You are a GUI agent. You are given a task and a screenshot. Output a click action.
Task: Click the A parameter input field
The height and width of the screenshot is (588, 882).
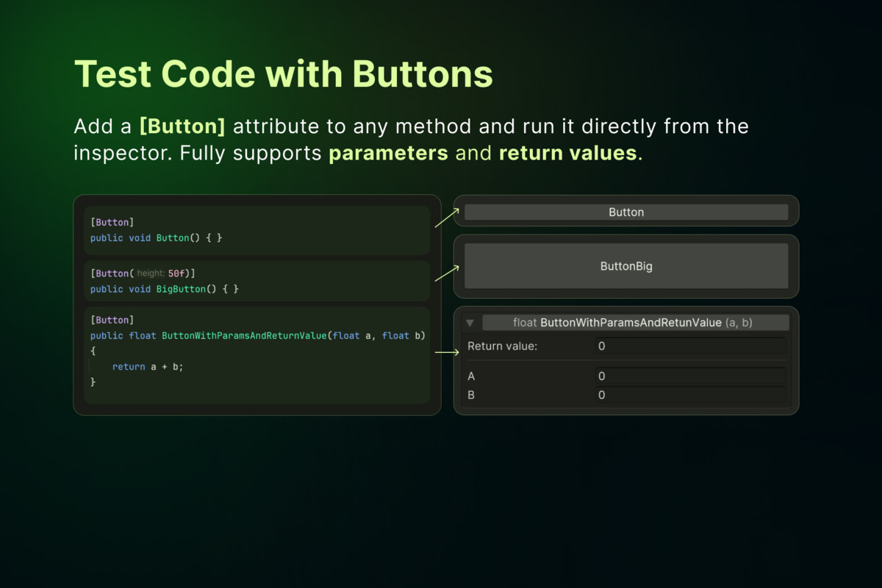click(690, 376)
